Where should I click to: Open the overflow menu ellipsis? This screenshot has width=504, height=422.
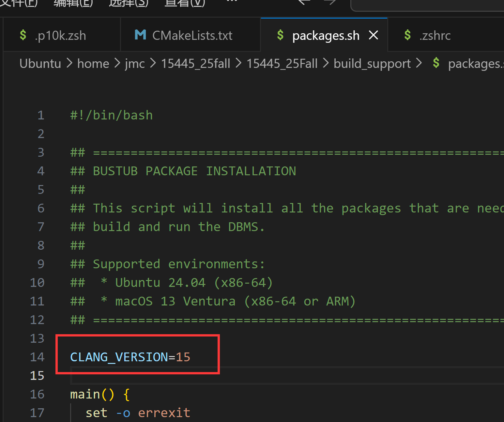(232, 2)
